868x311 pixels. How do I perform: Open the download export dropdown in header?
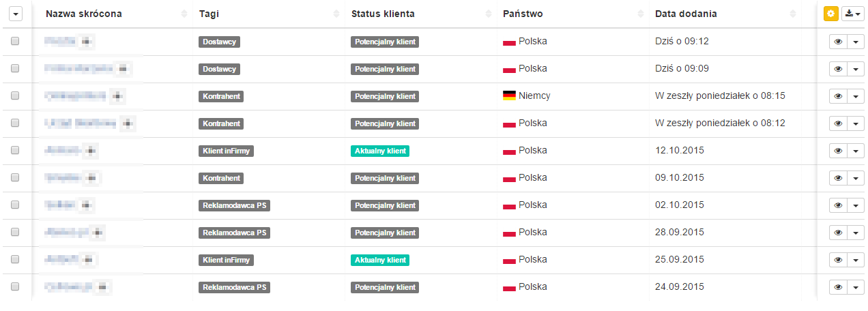point(852,14)
